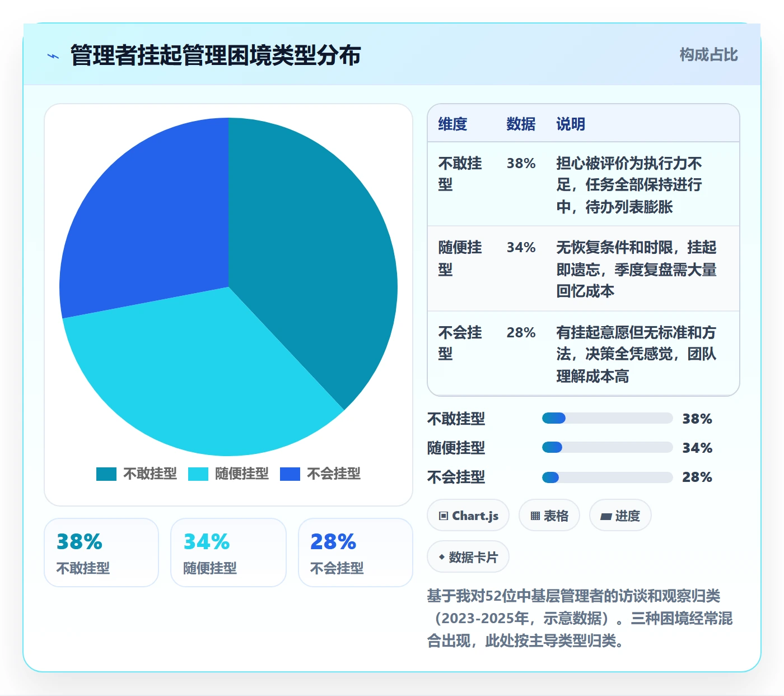Viewport: 784px width, 696px height.
Task: Click the 不敢挂型 38% progress bar
Action: coord(607,418)
